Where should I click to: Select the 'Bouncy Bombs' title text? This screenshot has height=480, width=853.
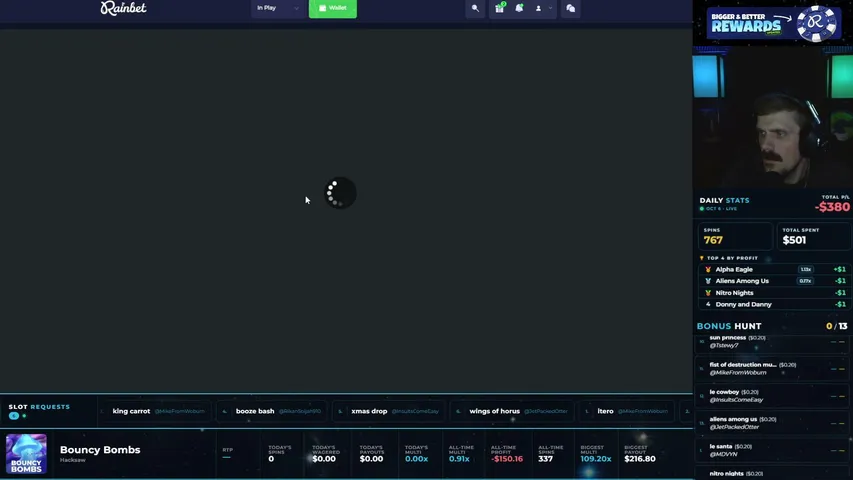tap(100, 450)
